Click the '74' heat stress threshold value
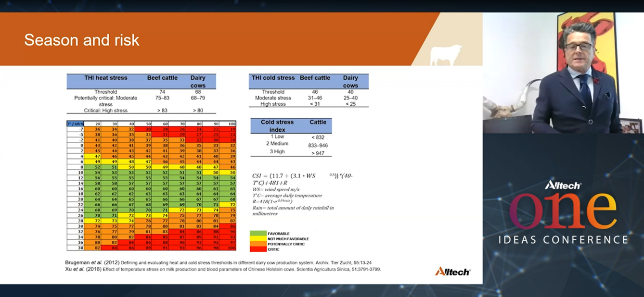 click(x=162, y=92)
